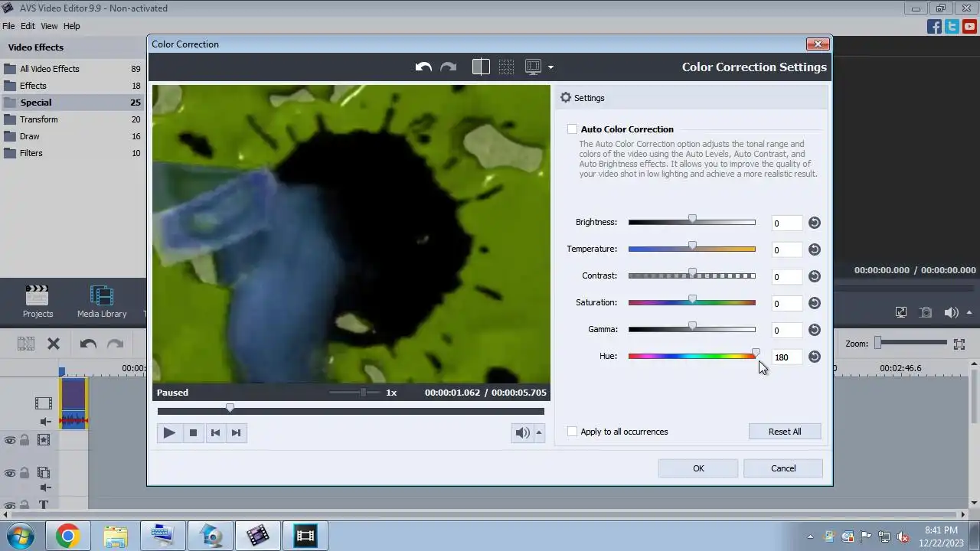980x551 pixels.
Task: Enable Apply to all occurrences checkbox
Action: pos(572,432)
